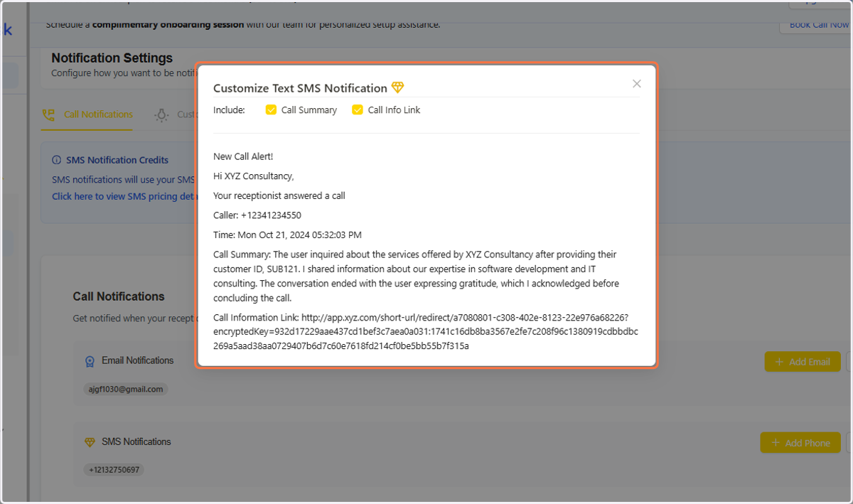The image size is (853, 504).
Task: Close the Customize Text SMS Notification dialog
Action: [x=637, y=84]
